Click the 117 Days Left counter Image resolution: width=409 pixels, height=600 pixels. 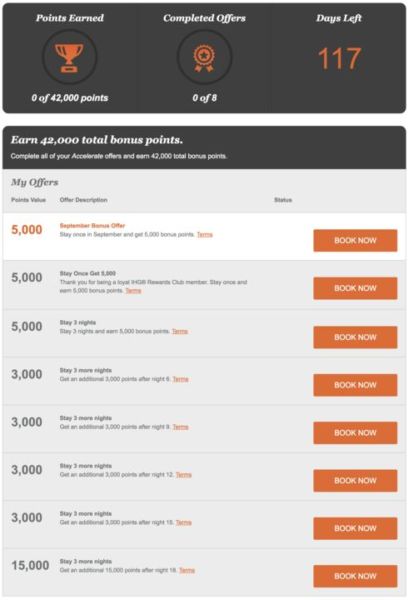coord(339,59)
